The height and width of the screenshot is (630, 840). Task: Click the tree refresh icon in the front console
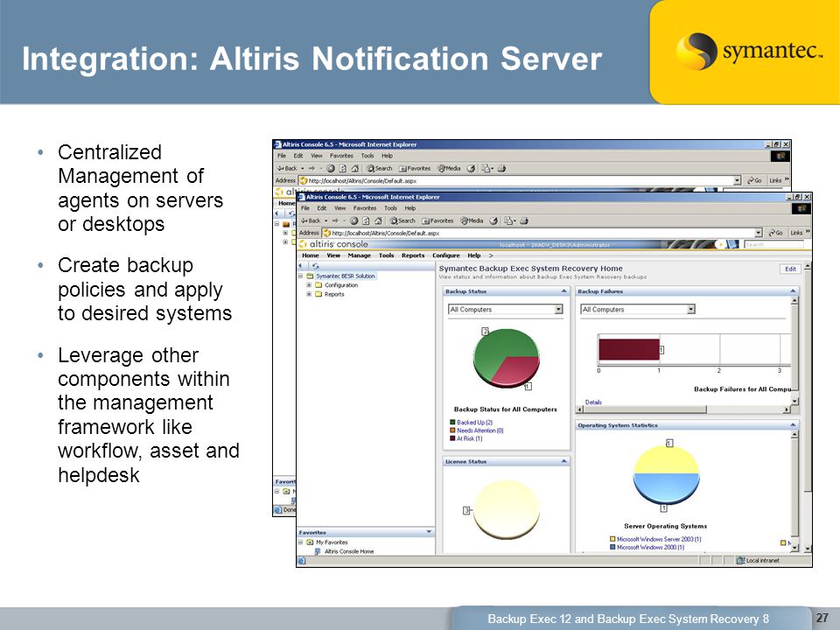click(316, 266)
